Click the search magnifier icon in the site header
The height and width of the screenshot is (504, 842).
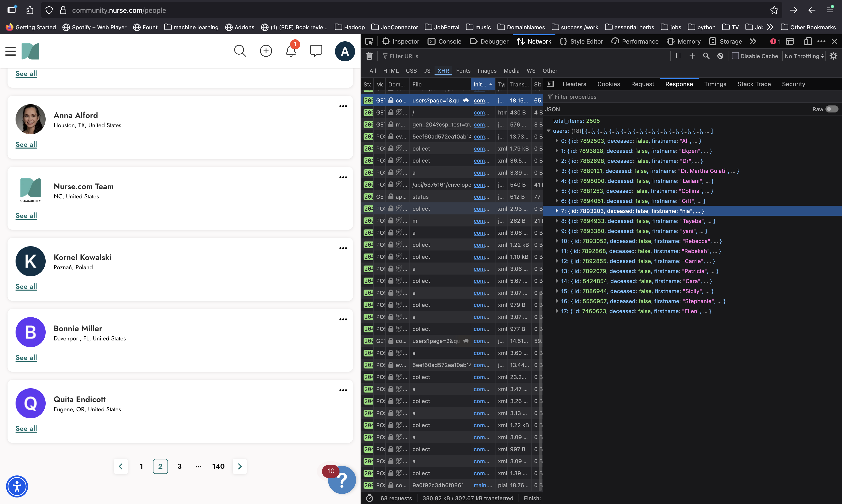(x=240, y=51)
